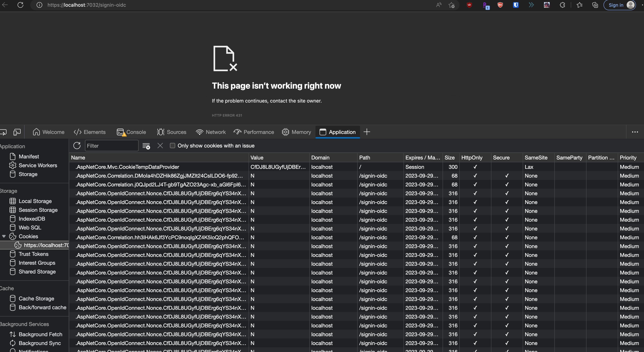Sort cookies by Size column header
Viewport: 644px width, 352px height.
(450, 158)
